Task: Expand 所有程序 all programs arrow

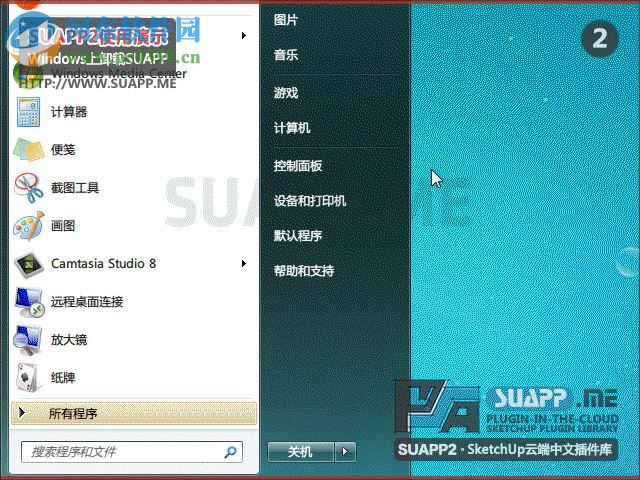Action: click(22, 413)
